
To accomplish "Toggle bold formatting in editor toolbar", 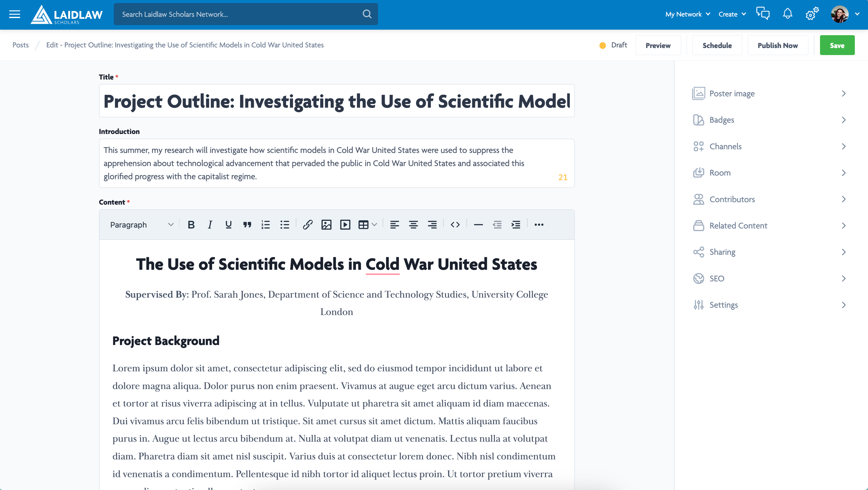I will point(191,225).
